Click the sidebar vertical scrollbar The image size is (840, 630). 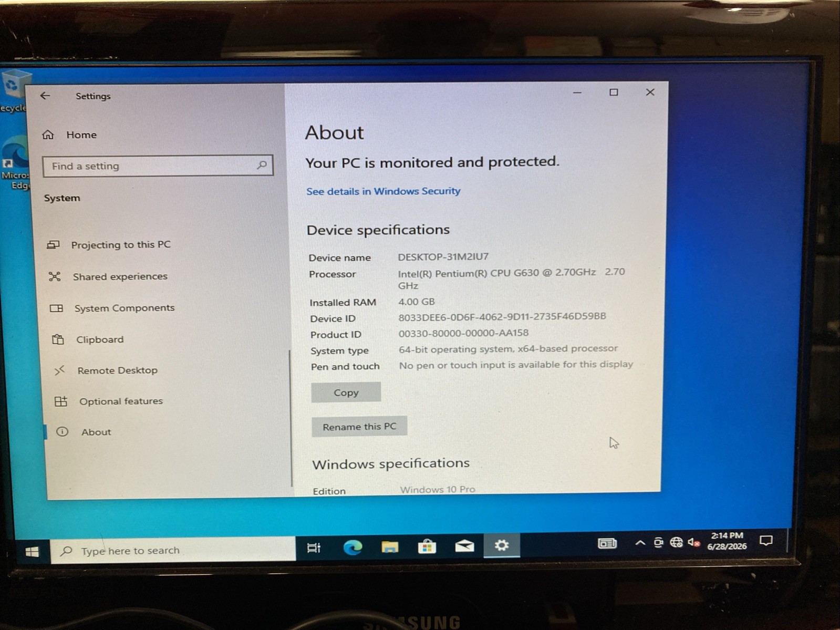(290, 418)
